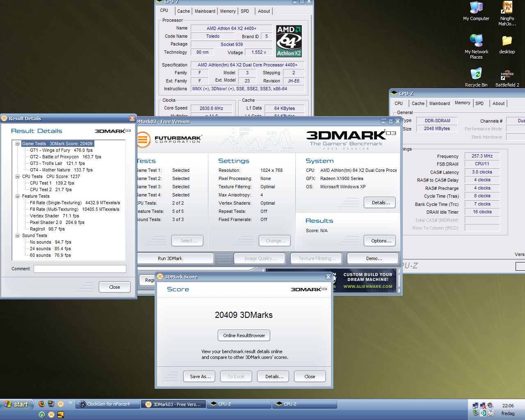Image resolution: width=525 pixels, height=420 pixels.
Task: Click Run 3DMark button
Action: [175, 258]
